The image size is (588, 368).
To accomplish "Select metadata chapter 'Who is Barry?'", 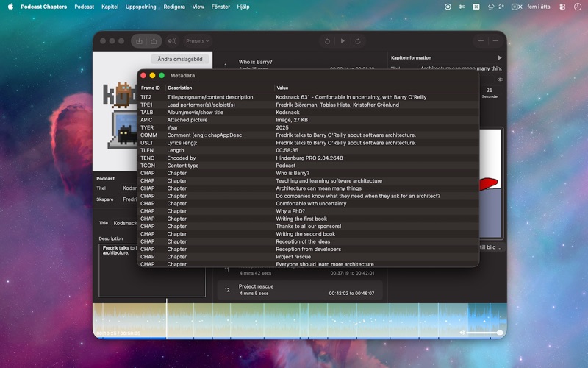I will tap(293, 173).
